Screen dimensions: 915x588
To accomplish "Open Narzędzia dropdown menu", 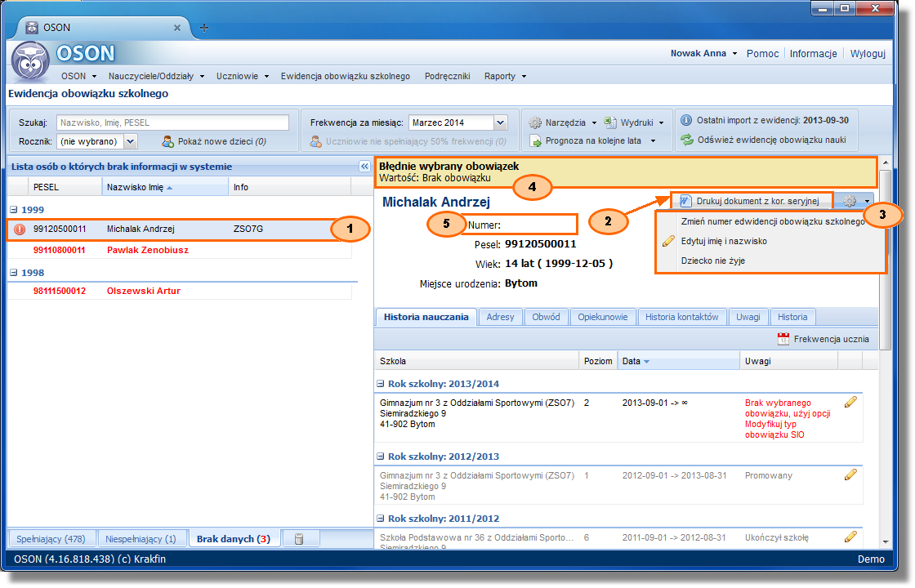I will [564, 122].
